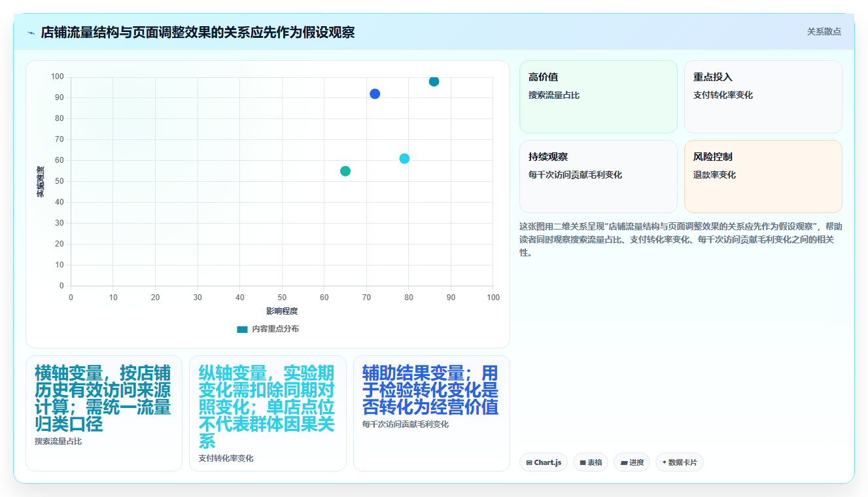Click 每千次访问贡献毛利变化 caption in third card

[x=405, y=424]
